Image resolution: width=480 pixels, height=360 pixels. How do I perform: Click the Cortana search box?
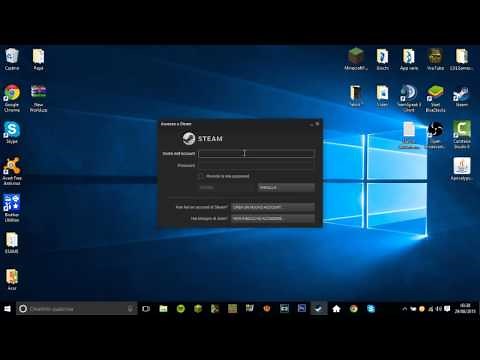pos(77,309)
